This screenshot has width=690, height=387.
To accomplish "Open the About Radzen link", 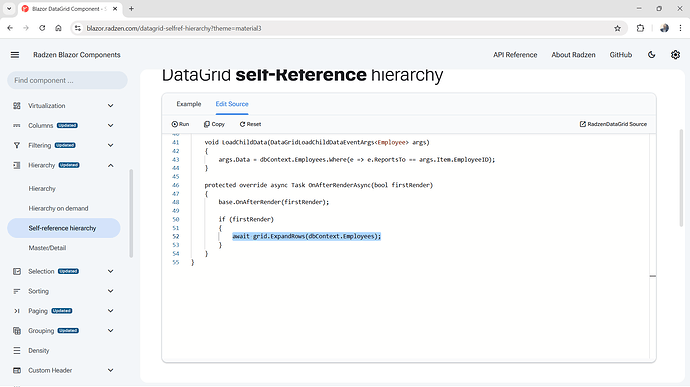I will point(573,55).
